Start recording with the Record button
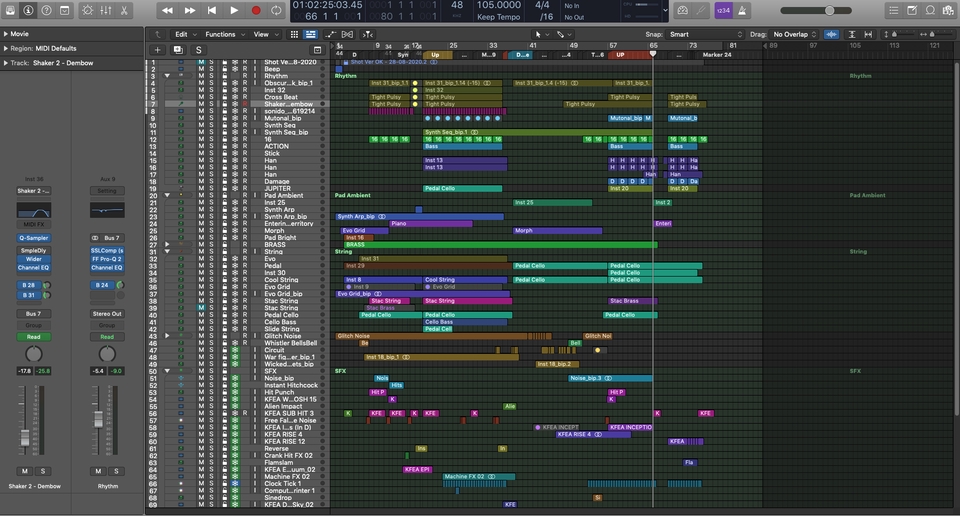Image resolution: width=960 pixels, height=516 pixels. [x=256, y=10]
